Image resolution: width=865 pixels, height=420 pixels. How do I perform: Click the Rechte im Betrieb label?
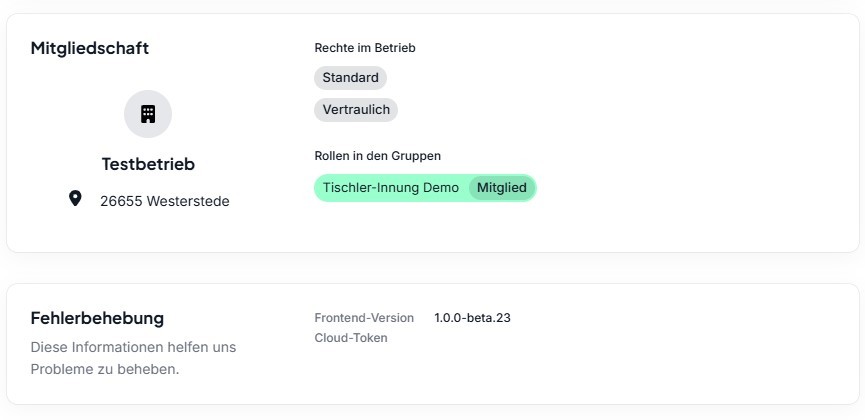point(365,48)
